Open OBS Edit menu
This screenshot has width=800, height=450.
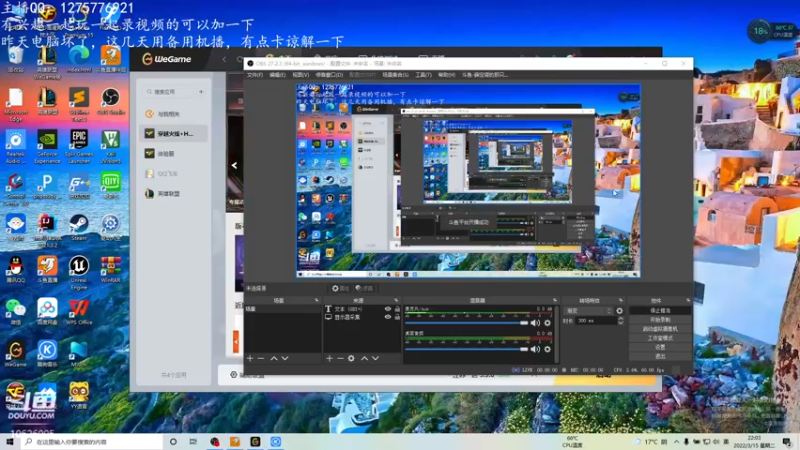pos(278,75)
